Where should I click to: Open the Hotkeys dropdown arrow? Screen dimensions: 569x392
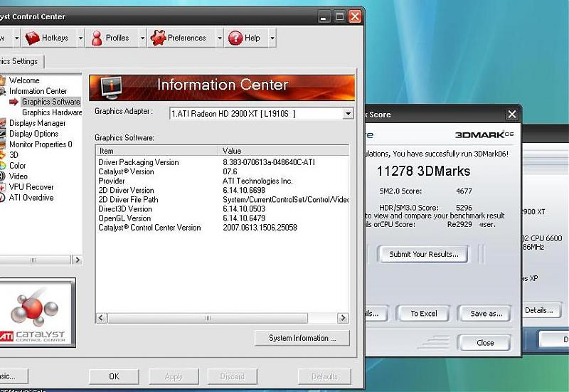tap(80, 38)
